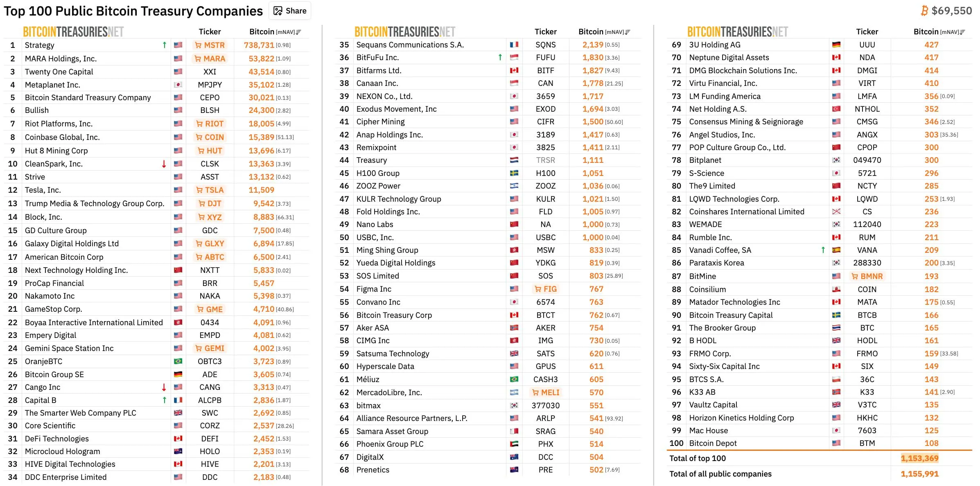Viewport: 980px width, 486px height.
Task: Click the Share button
Action: [290, 11]
